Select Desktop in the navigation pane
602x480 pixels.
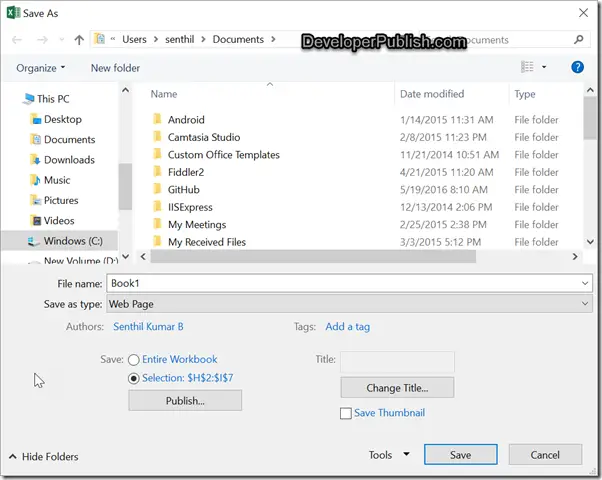(56, 119)
